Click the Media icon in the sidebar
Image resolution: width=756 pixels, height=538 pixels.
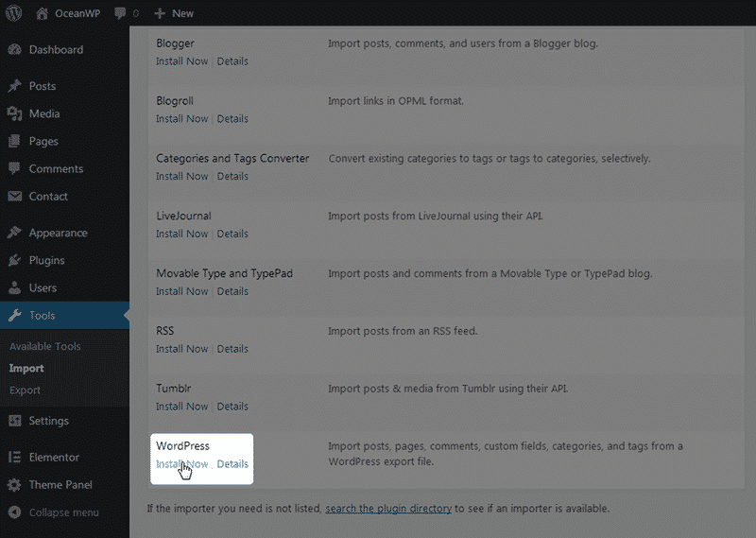[14, 113]
